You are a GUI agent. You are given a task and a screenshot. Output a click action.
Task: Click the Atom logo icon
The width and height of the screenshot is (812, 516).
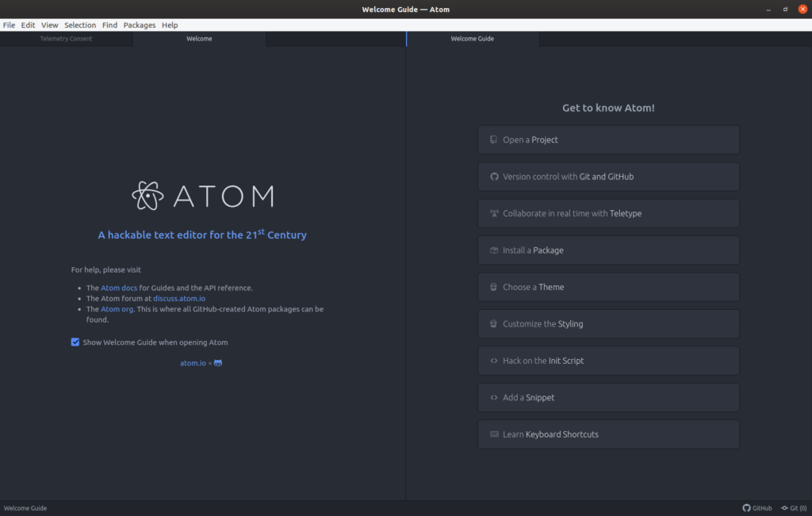click(x=147, y=196)
